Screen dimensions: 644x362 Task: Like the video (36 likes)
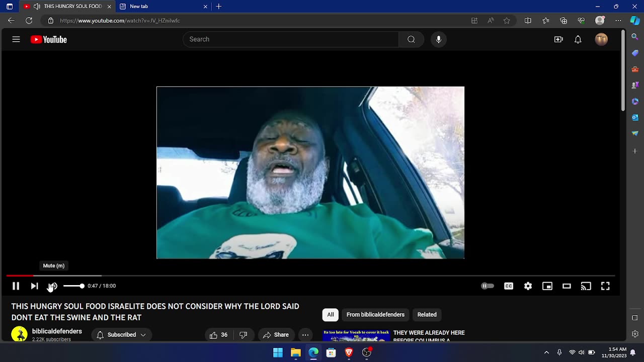pyautogui.click(x=219, y=335)
